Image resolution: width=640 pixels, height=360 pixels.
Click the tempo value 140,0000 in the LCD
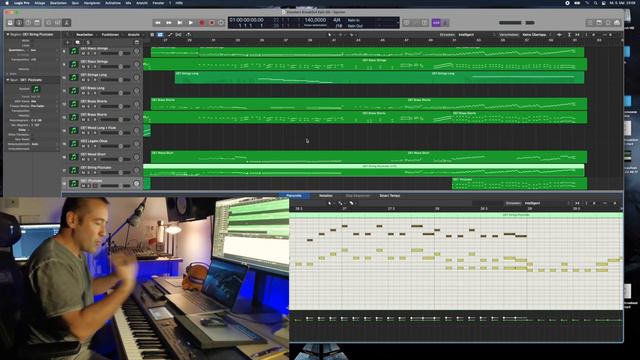(315, 20)
